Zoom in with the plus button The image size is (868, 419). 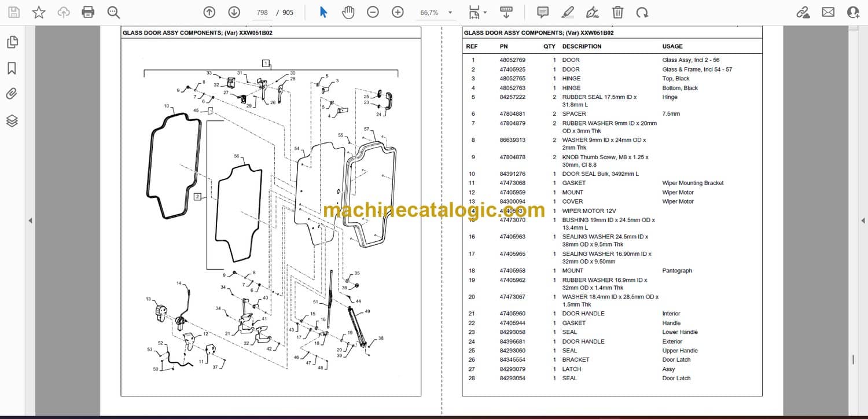click(398, 12)
